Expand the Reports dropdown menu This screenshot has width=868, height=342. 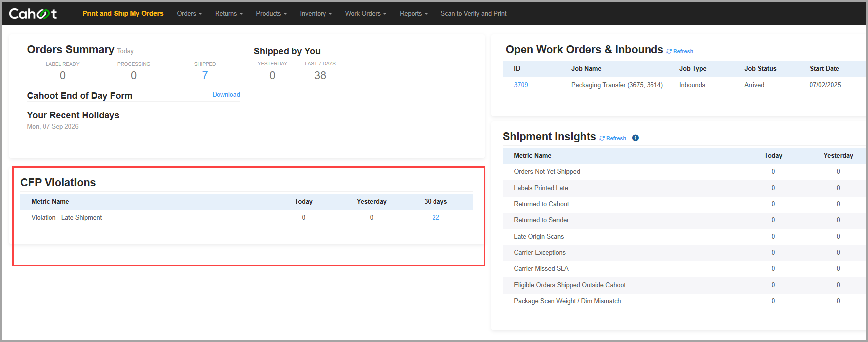point(414,13)
